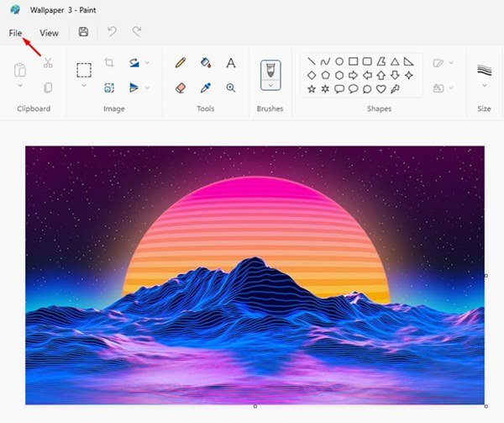Pick the Five-point star shape

coord(312,89)
